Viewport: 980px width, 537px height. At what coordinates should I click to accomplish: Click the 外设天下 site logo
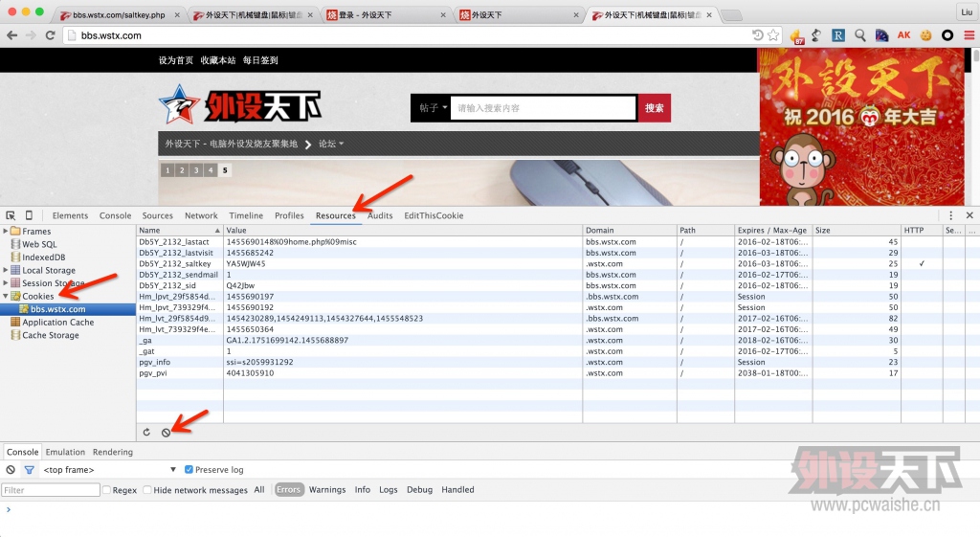240,105
